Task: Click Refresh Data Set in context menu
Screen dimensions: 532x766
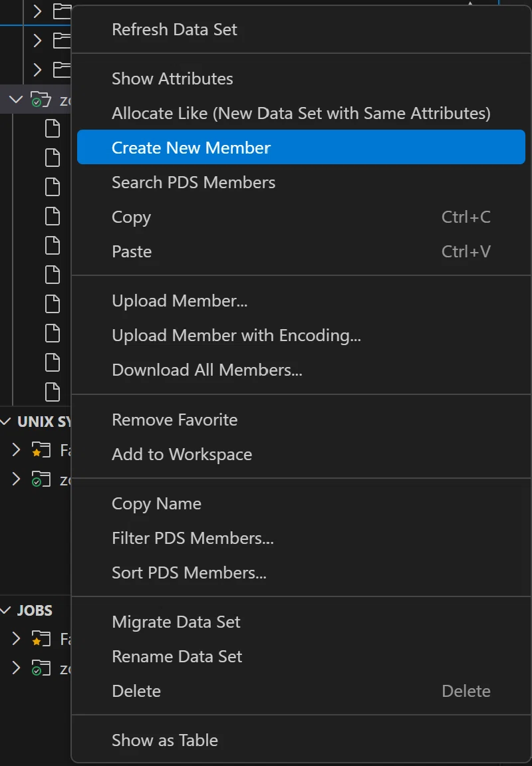Action: click(301, 29)
